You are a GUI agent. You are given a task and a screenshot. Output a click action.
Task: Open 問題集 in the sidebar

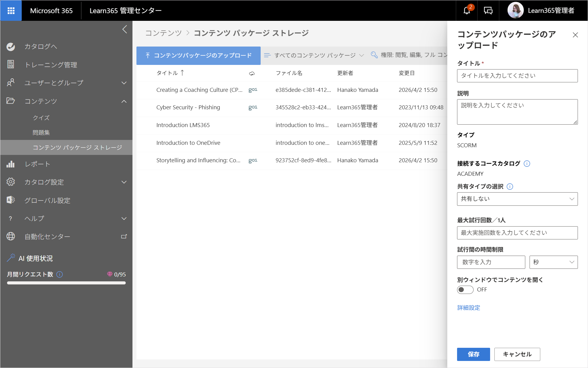coord(41,133)
